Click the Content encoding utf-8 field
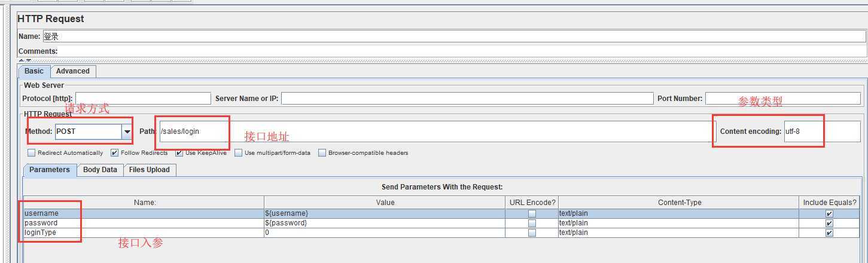Screen dimensions: 868x263 coord(822,131)
